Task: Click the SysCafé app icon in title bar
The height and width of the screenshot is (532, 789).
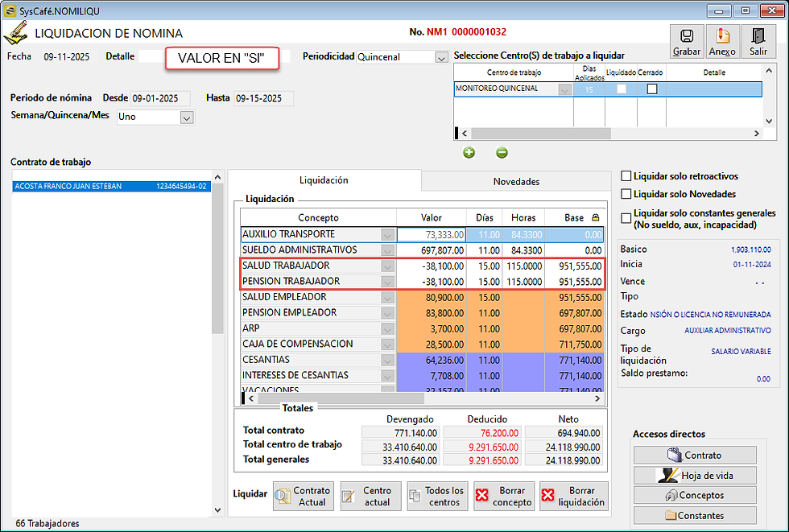Action: (10, 10)
